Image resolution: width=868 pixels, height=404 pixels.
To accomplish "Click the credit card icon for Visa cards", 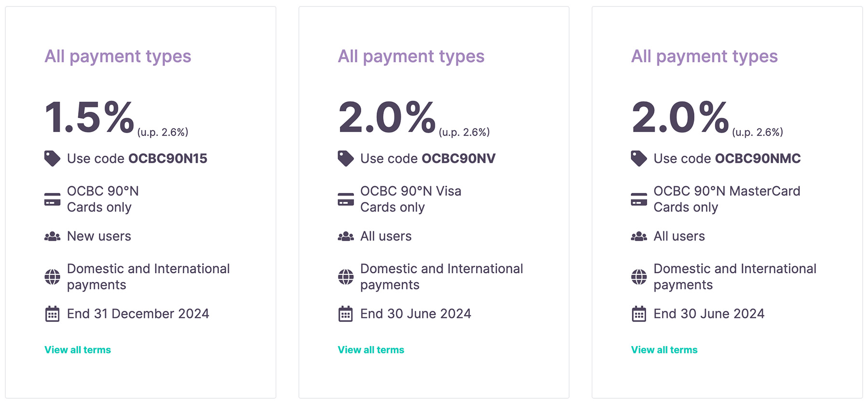I will pos(345,199).
